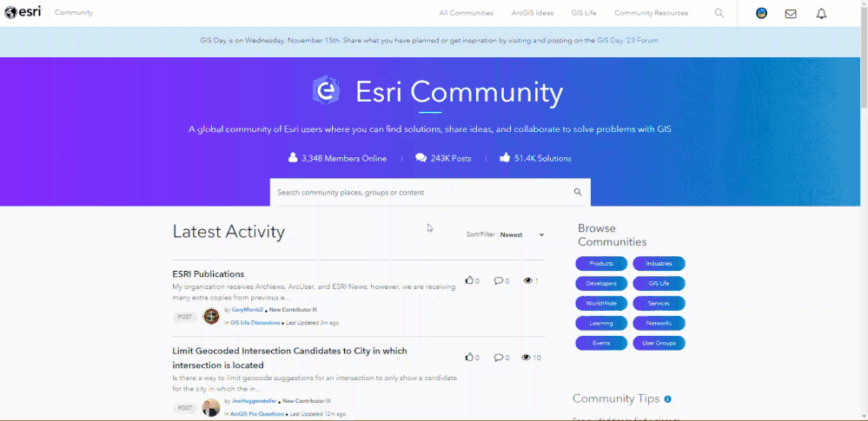This screenshot has height=421, width=868.
Task: Browse the Events community
Action: point(601,343)
